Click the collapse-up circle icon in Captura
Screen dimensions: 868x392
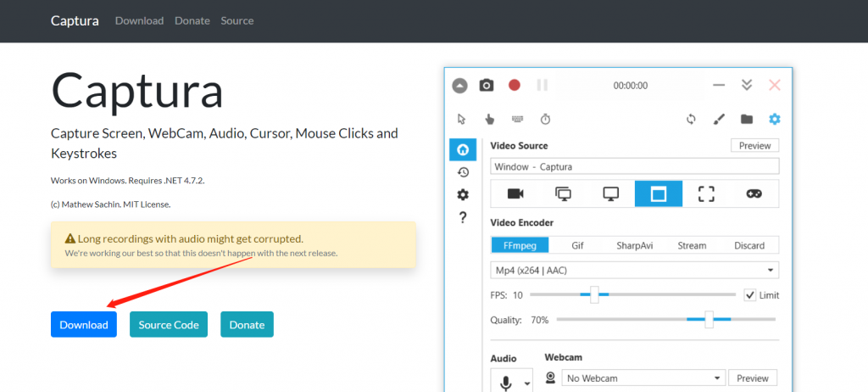459,86
